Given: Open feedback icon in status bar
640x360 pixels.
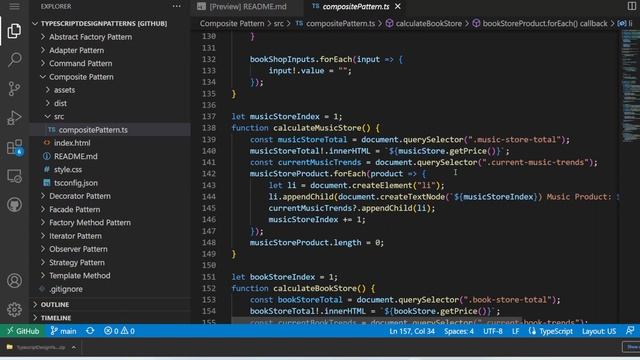Looking at the screenshot, I should [630, 331].
